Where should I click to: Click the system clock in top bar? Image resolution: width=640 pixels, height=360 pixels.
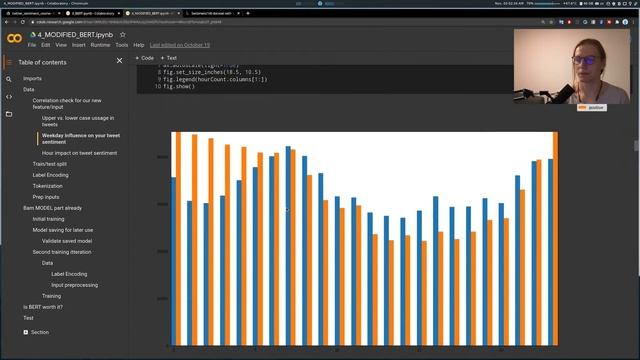coord(509,3)
